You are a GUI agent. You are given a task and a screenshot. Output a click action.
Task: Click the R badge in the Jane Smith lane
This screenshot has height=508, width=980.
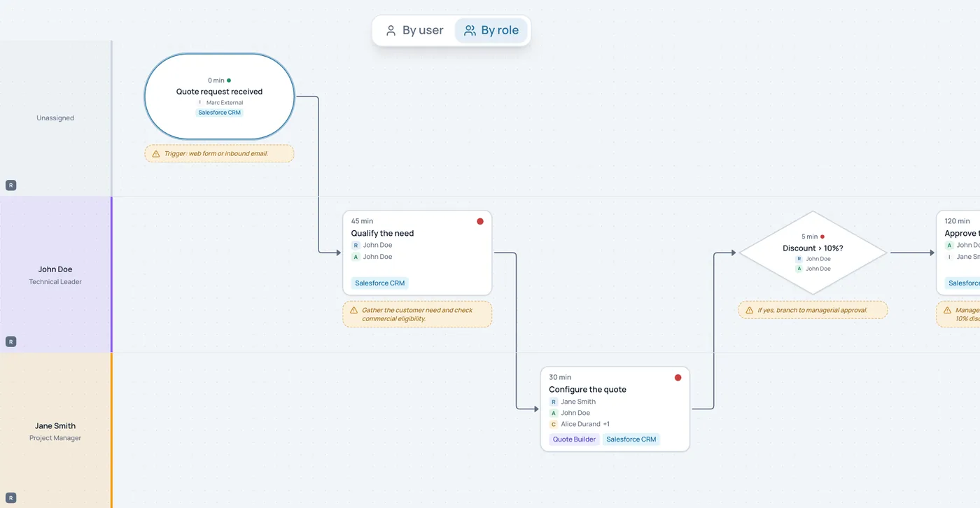(10, 499)
